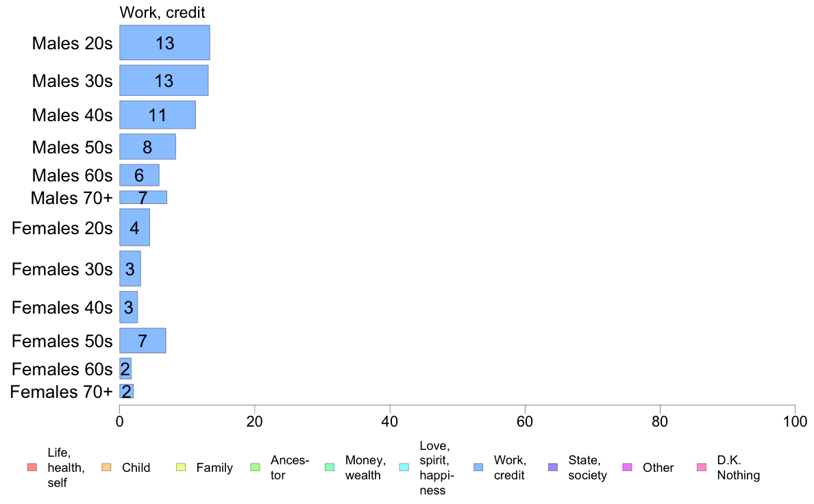Click the Money, wealth legend swatch
814x504 pixels.
pos(330,468)
